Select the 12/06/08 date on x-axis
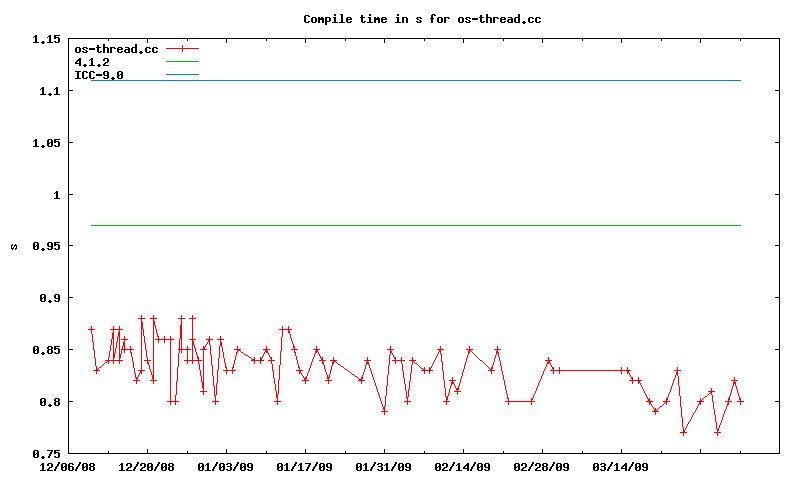This screenshot has width=800, height=480. tap(68, 466)
